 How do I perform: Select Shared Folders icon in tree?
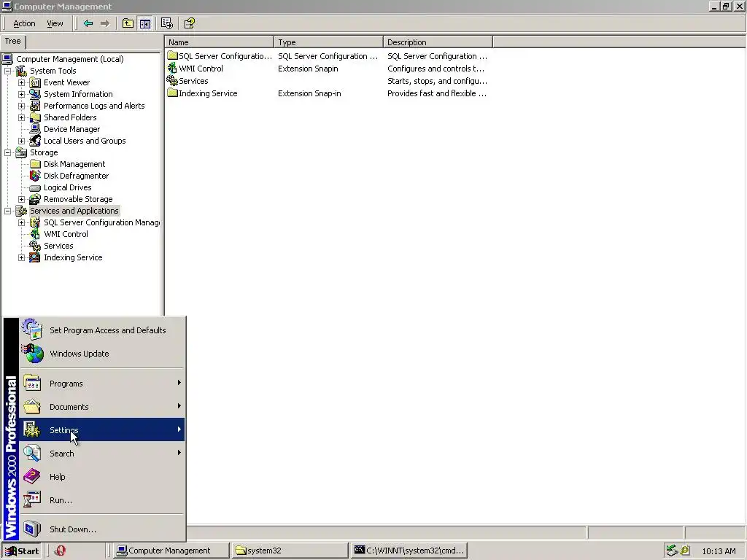tap(35, 117)
